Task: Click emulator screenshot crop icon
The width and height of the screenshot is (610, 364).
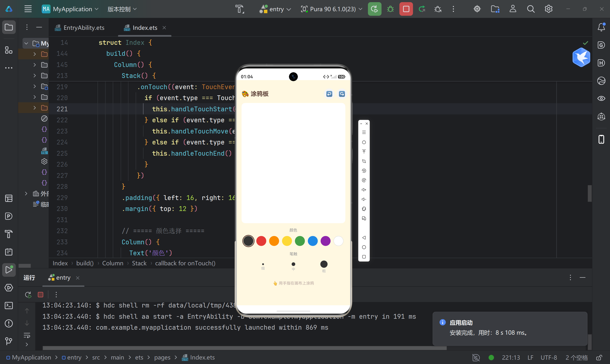Action: [364, 161]
